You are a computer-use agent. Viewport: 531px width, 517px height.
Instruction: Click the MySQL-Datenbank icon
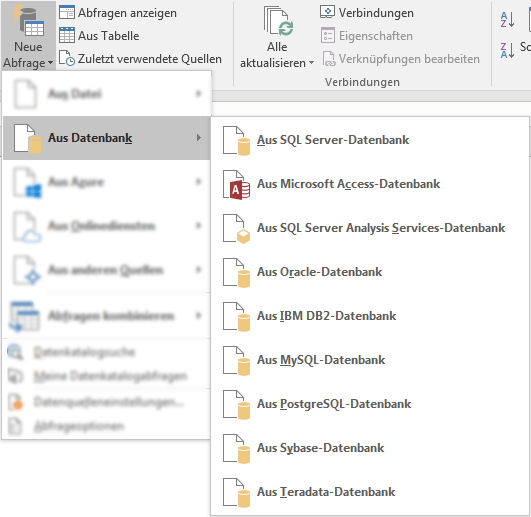coord(236,361)
